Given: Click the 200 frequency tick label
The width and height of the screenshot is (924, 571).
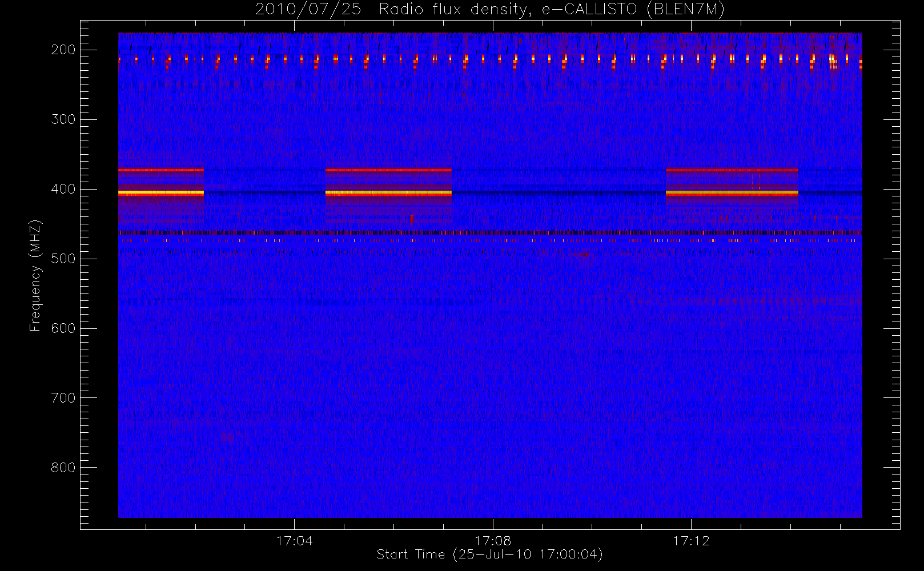Looking at the screenshot, I should point(63,50).
